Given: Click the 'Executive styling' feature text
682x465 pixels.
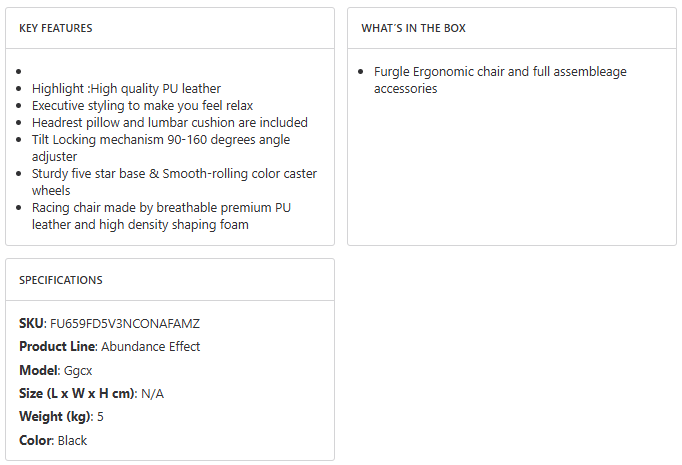Looking at the screenshot, I should click(142, 106).
